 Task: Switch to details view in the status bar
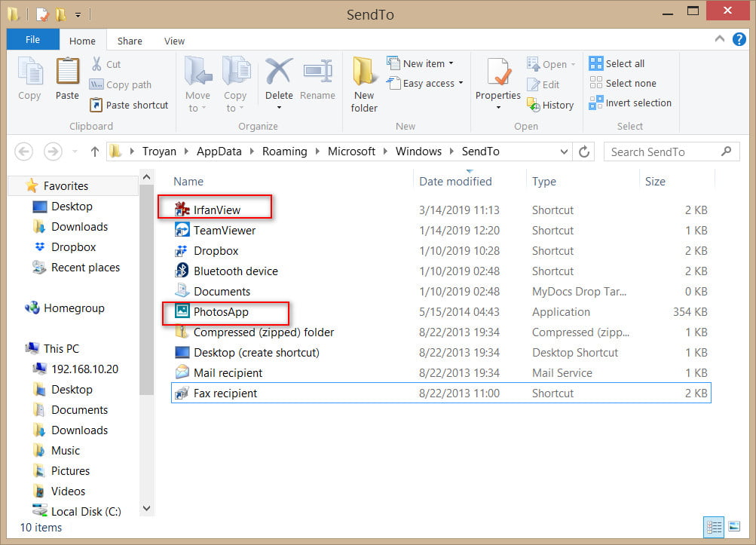(x=714, y=527)
